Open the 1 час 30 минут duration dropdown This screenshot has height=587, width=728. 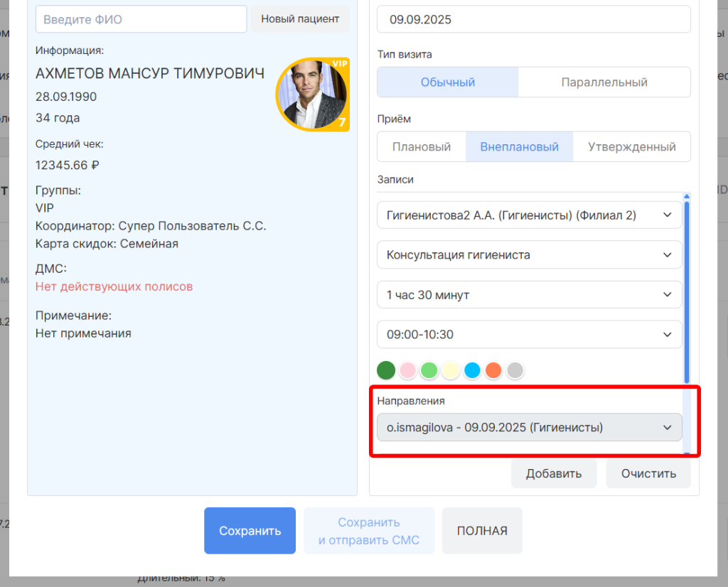(529, 294)
